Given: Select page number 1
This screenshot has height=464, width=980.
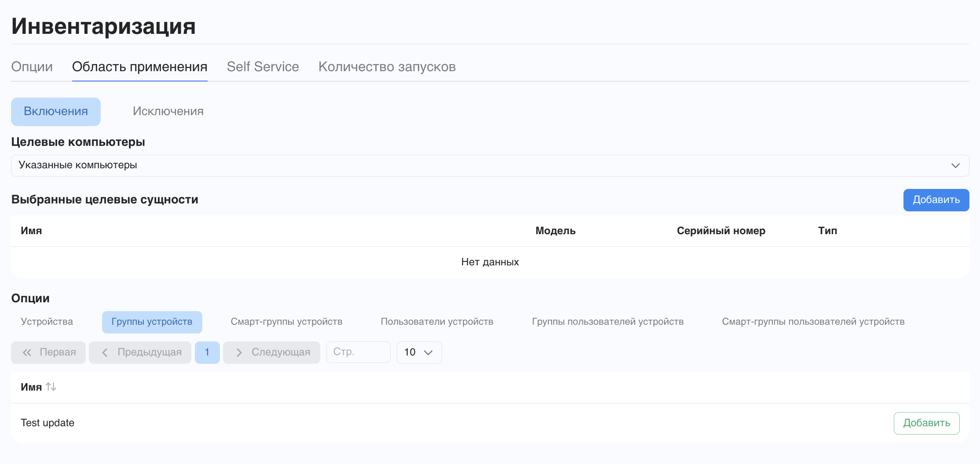Looking at the screenshot, I should [x=207, y=352].
